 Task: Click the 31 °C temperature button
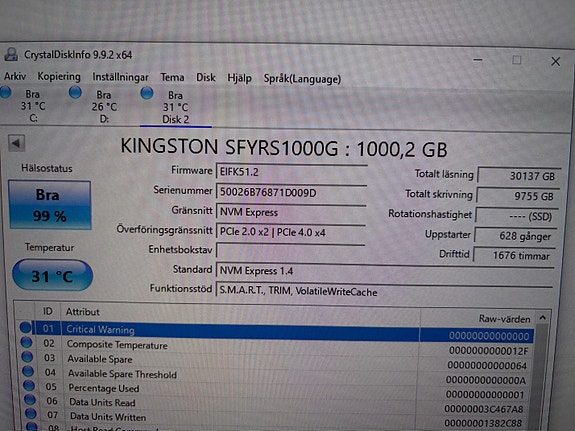tap(52, 275)
